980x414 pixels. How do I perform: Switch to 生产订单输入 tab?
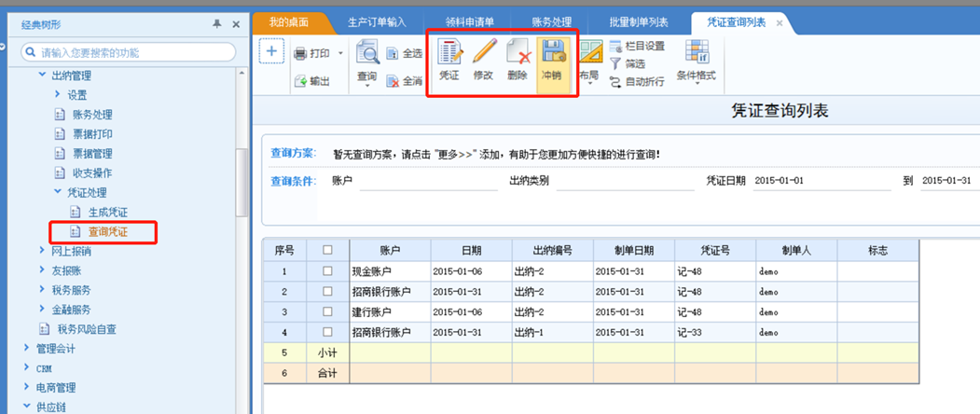coord(377,22)
